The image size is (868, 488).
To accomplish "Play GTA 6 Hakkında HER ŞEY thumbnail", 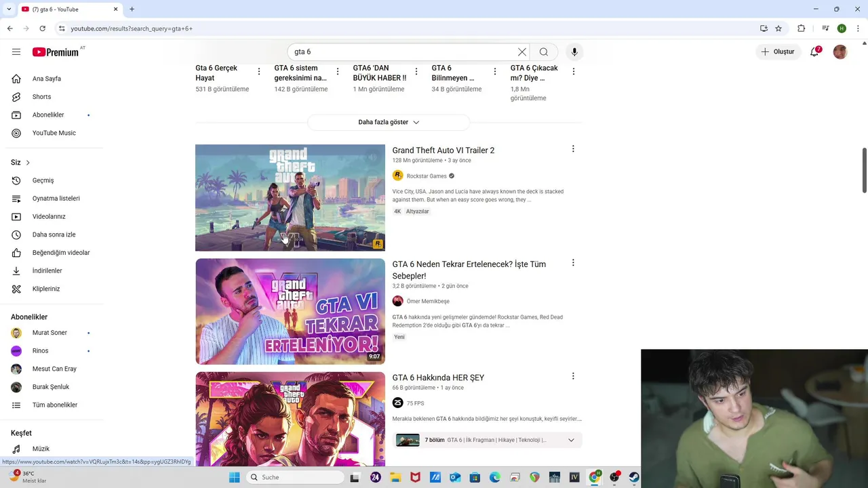I will [290, 419].
